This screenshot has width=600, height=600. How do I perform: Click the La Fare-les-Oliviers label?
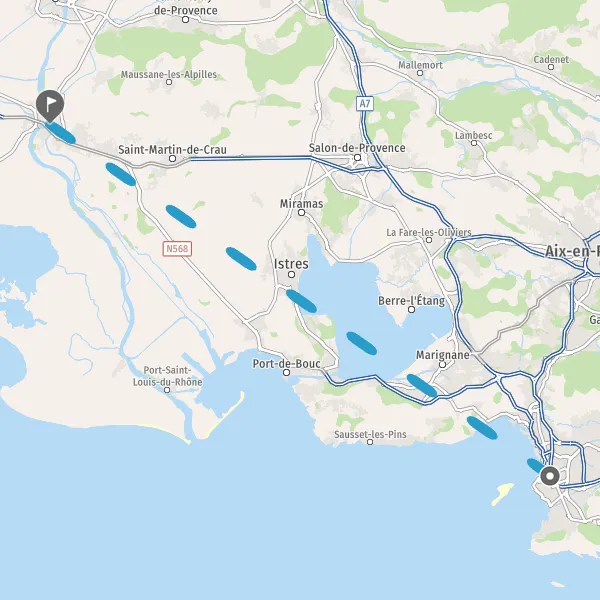coord(429,232)
